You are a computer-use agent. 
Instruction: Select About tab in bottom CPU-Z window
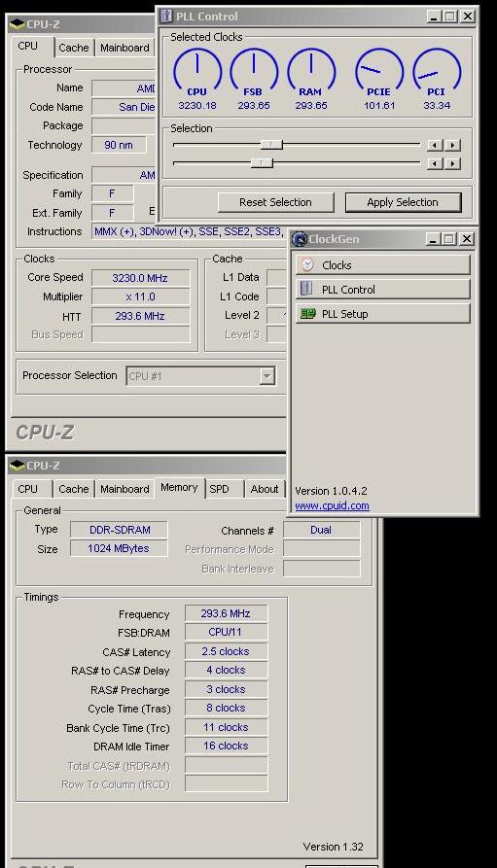pyautogui.click(x=265, y=489)
